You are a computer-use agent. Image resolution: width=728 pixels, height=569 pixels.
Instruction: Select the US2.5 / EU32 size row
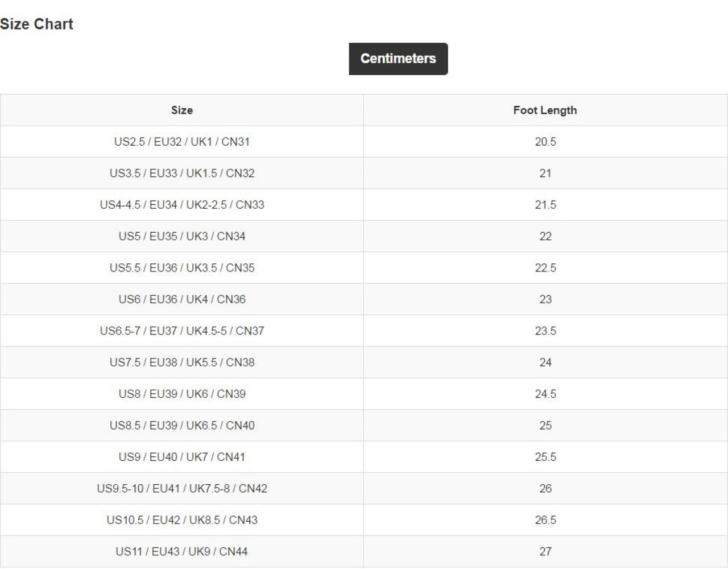point(182,142)
